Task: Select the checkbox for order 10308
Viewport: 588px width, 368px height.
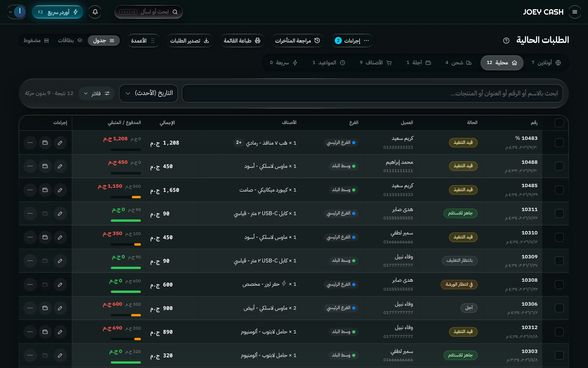Action: (559, 284)
